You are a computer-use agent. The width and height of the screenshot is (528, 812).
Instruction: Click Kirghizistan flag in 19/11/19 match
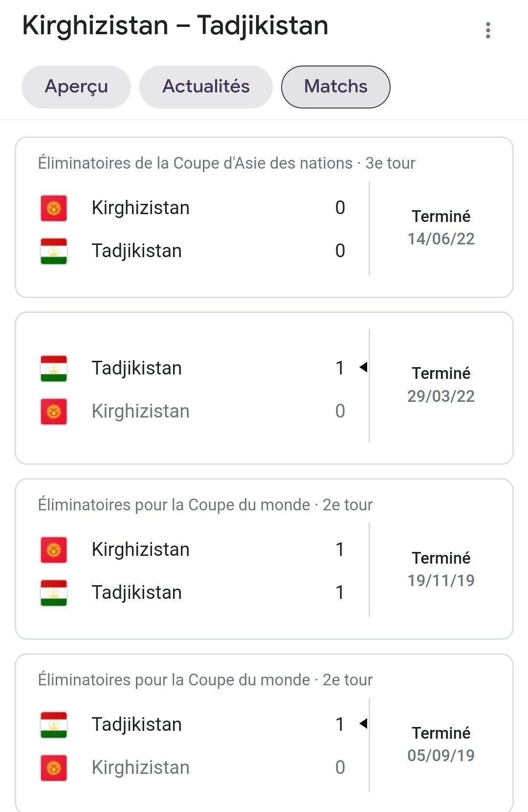click(54, 550)
